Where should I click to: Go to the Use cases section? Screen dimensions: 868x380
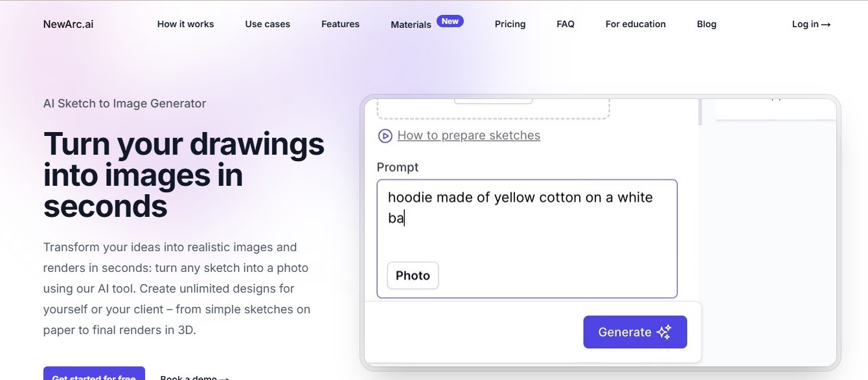[268, 24]
